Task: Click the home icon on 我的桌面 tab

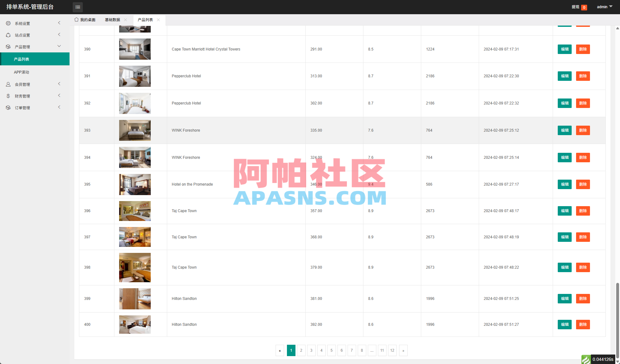Action: [x=76, y=19]
